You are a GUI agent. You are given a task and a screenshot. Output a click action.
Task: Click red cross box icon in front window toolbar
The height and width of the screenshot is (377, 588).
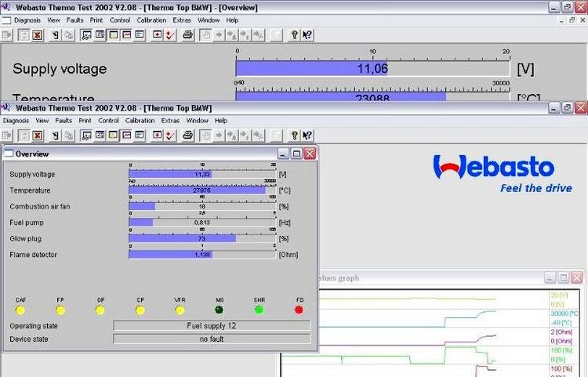158,136
